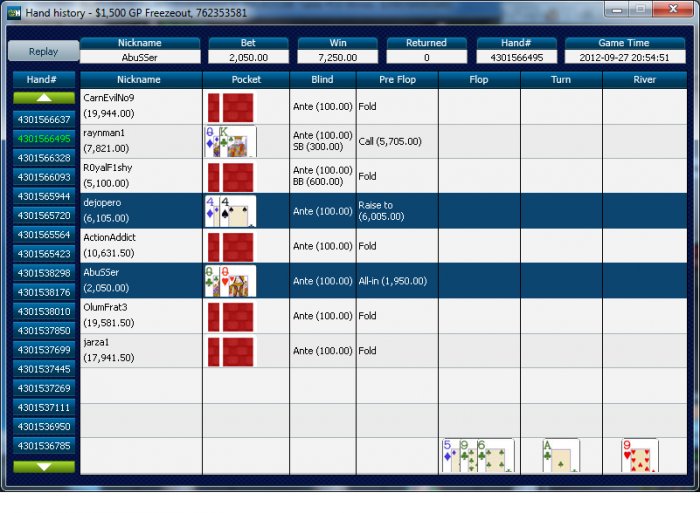The image size is (700, 513).
Task: Click the Nickname column header in table
Action: pos(139,79)
